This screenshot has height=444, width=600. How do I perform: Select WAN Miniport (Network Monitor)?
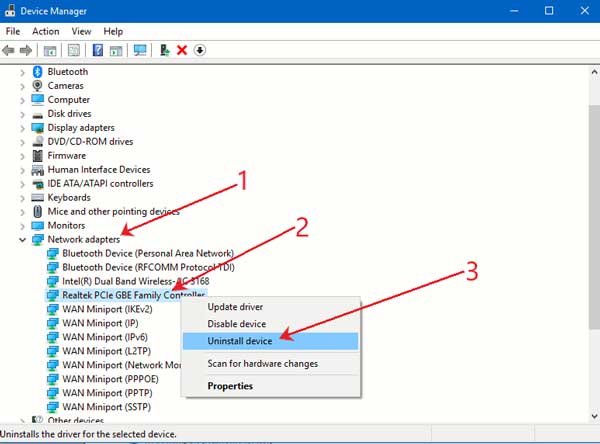(121, 365)
